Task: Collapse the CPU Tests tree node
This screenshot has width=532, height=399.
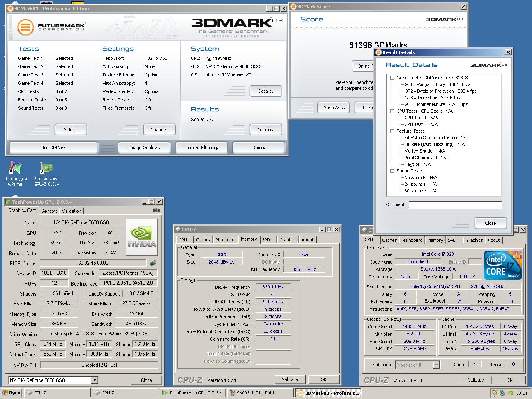Action: point(392,111)
